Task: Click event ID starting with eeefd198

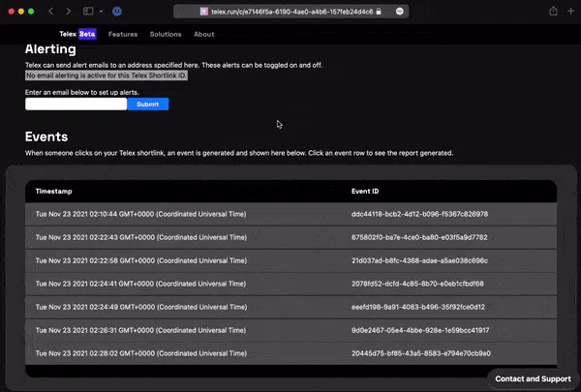Action: point(418,307)
